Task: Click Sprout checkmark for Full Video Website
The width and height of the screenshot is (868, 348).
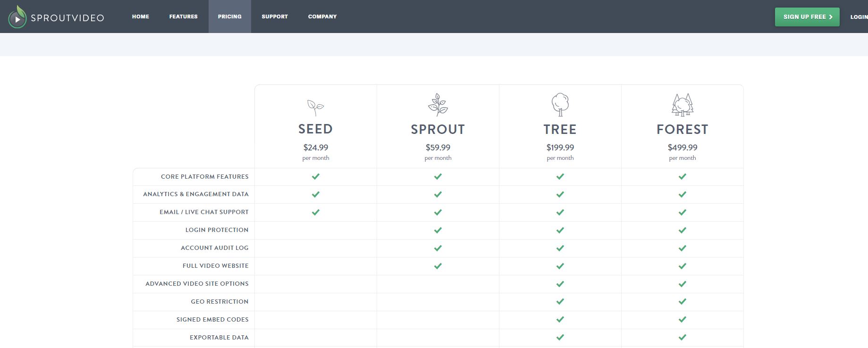Action: pos(438,266)
